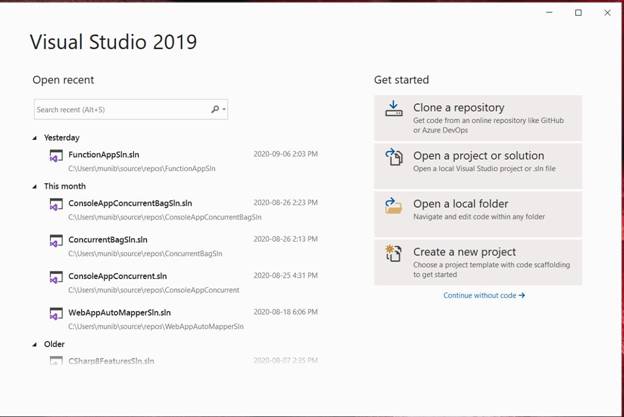Maximize the Visual Studio 2019 window
Screen dimensions: 624x417
pyautogui.click(x=578, y=13)
